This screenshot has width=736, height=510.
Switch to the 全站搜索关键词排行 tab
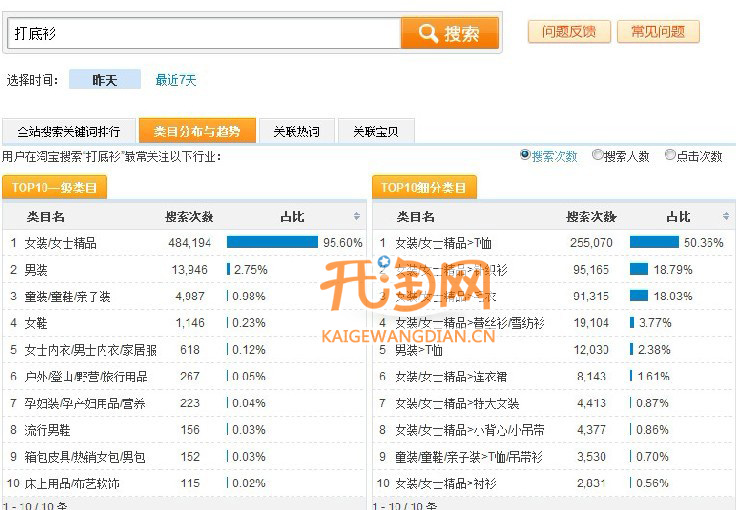68,132
